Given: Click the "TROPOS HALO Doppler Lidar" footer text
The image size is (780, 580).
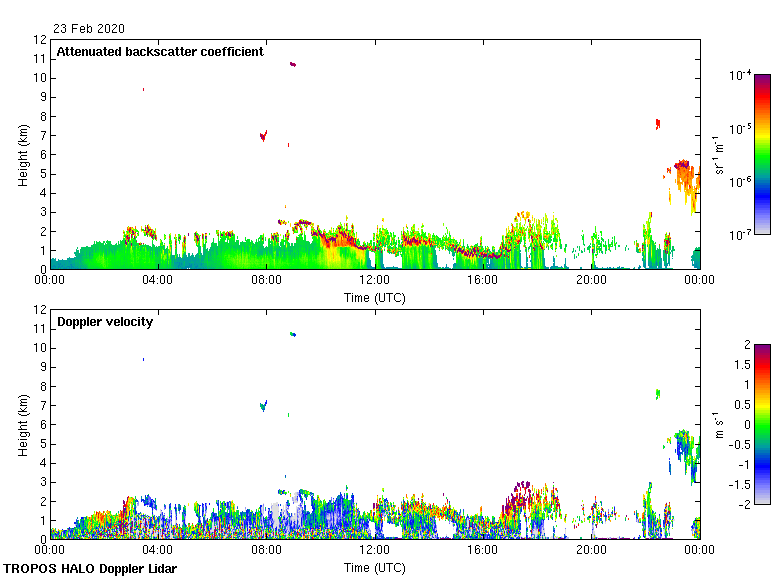Looking at the screenshot, I should (x=90, y=569).
